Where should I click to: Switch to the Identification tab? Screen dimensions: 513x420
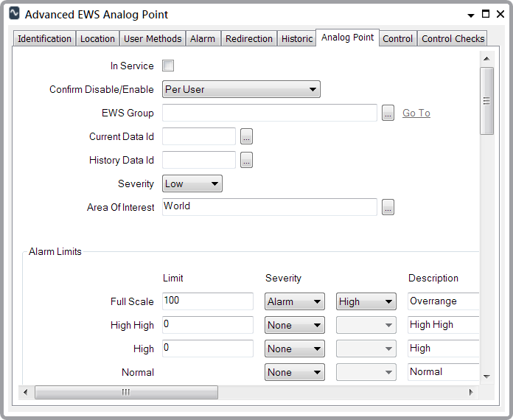click(44, 39)
